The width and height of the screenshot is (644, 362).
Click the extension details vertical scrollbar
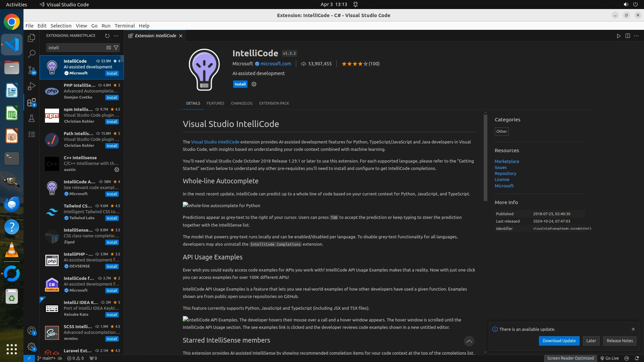485,158
